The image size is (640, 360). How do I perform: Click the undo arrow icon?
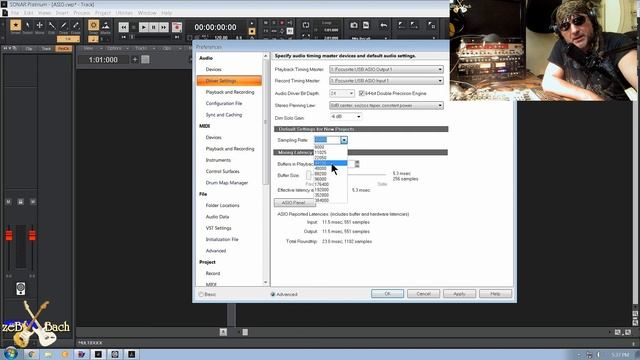(384, 25)
